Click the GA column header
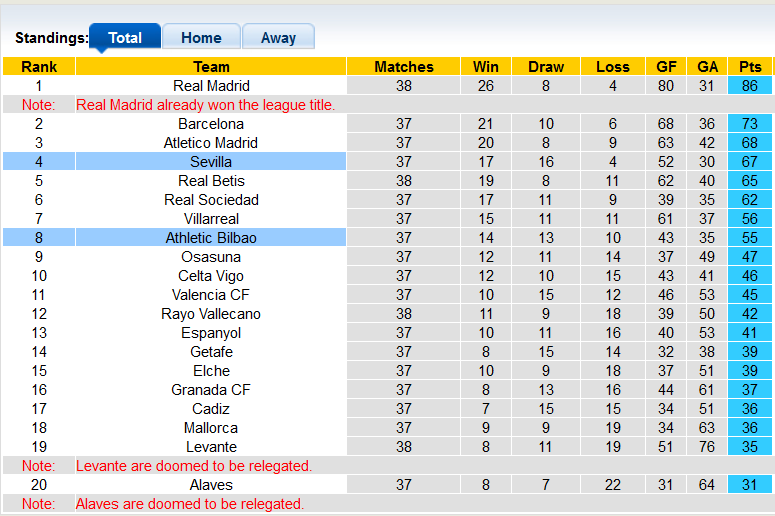 coord(708,67)
